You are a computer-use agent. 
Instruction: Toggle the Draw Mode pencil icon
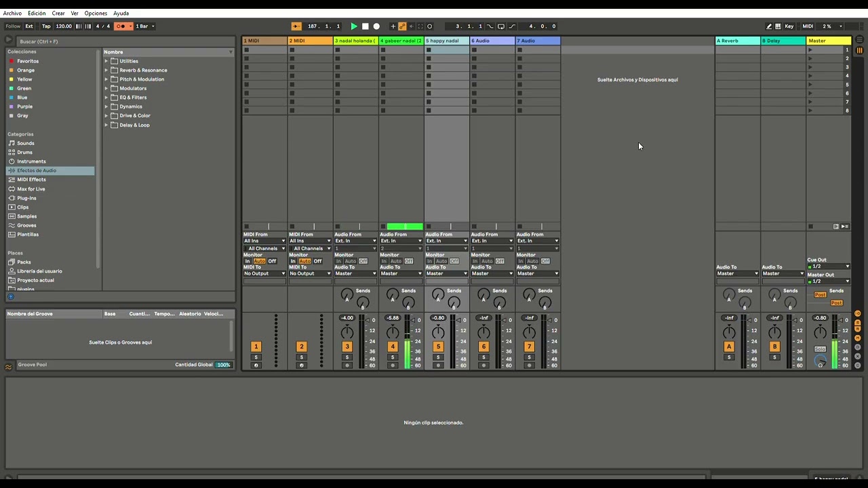pos(769,26)
